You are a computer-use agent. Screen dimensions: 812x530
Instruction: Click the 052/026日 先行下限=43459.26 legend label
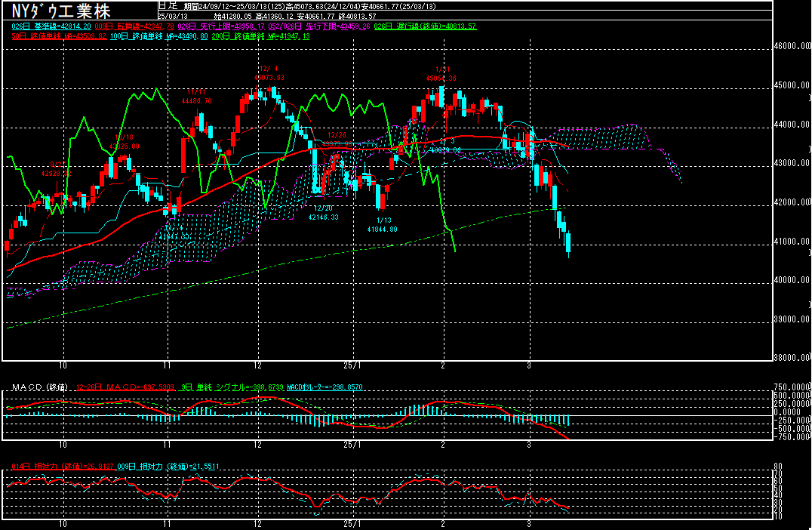[320, 26]
